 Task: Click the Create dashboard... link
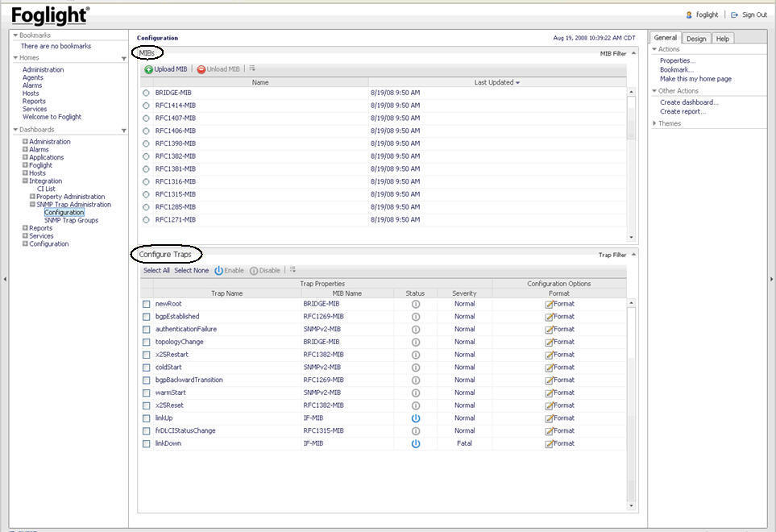(x=689, y=102)
